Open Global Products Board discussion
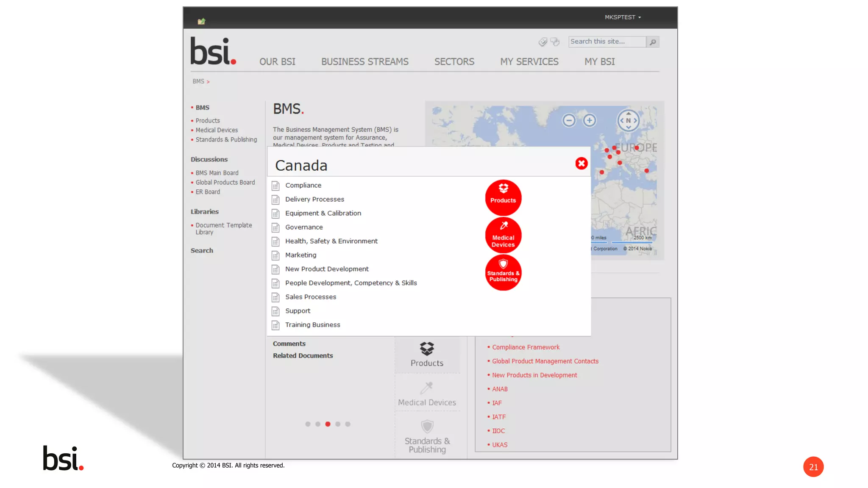Screen dimensions: 868x488 [x=225, y=182]
